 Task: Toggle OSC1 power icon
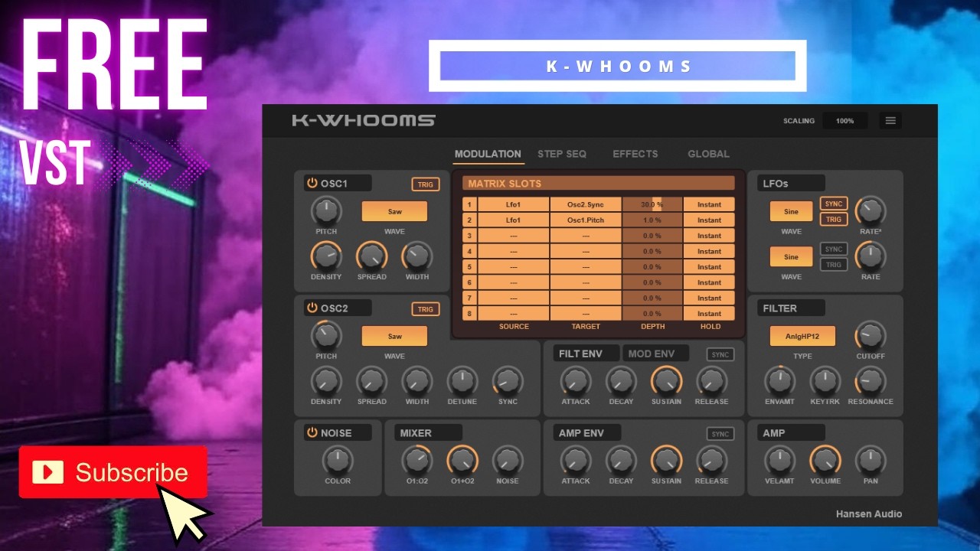pos(312,183)
